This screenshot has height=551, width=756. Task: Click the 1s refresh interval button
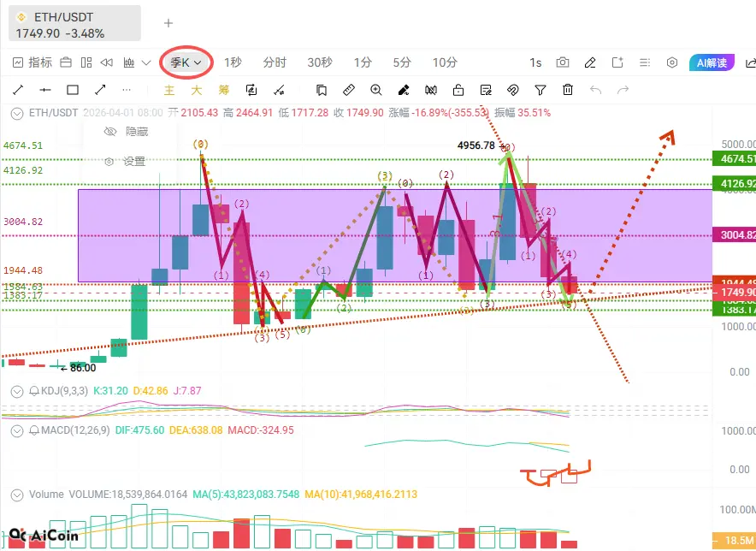pyautogui.click(x=535, y=62)
